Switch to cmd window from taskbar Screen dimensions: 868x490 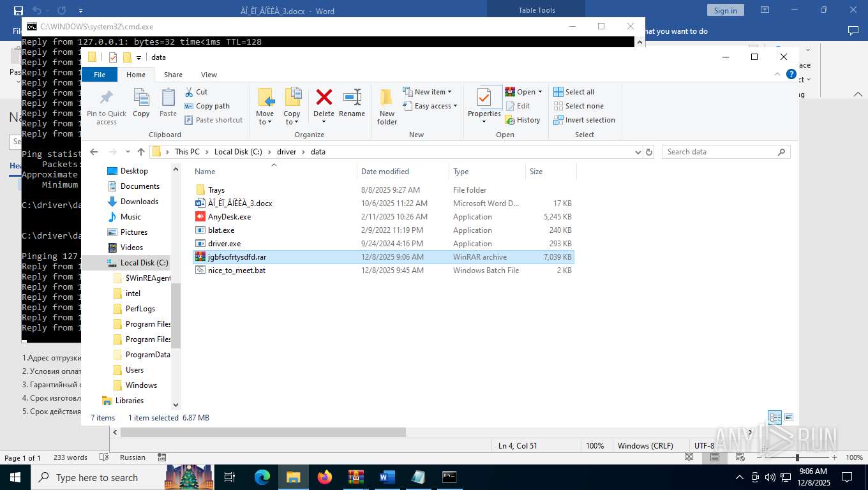pos(449,477)
